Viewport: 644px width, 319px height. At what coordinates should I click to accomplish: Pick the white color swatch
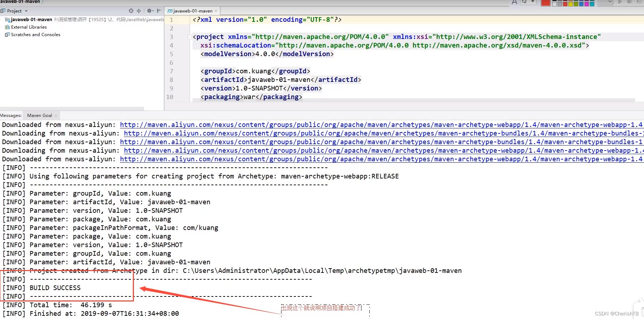[554, 4]
